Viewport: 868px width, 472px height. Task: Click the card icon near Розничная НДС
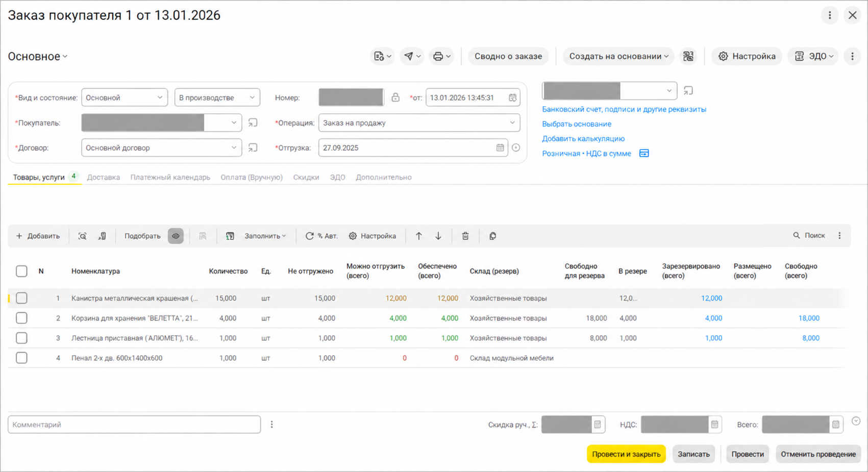point(644,154)
